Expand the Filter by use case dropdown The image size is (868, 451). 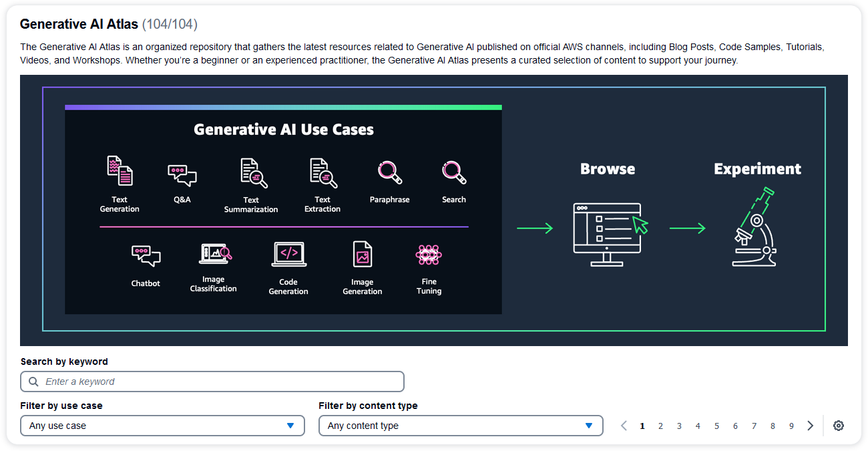(162, 426)
